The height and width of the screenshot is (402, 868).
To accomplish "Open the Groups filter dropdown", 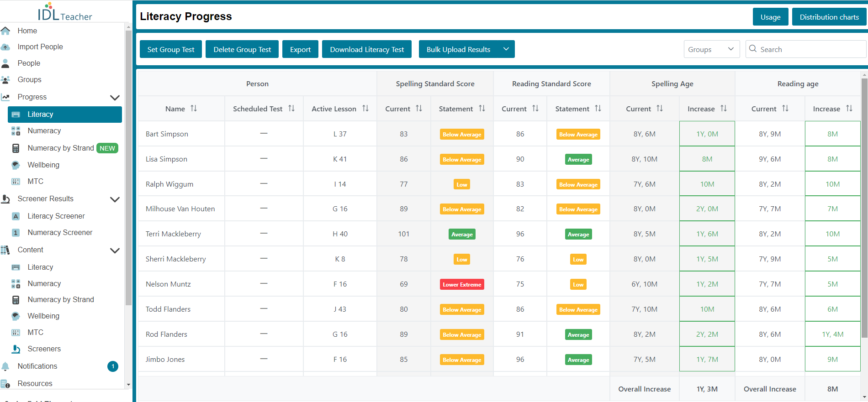I will (x=712, y=49).
